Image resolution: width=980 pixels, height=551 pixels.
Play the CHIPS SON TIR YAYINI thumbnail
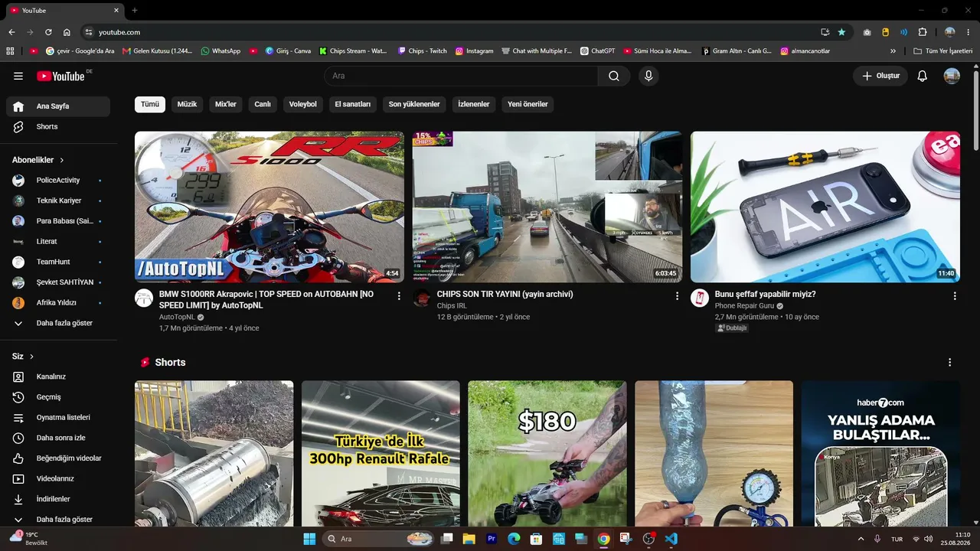tap(547, 207)
